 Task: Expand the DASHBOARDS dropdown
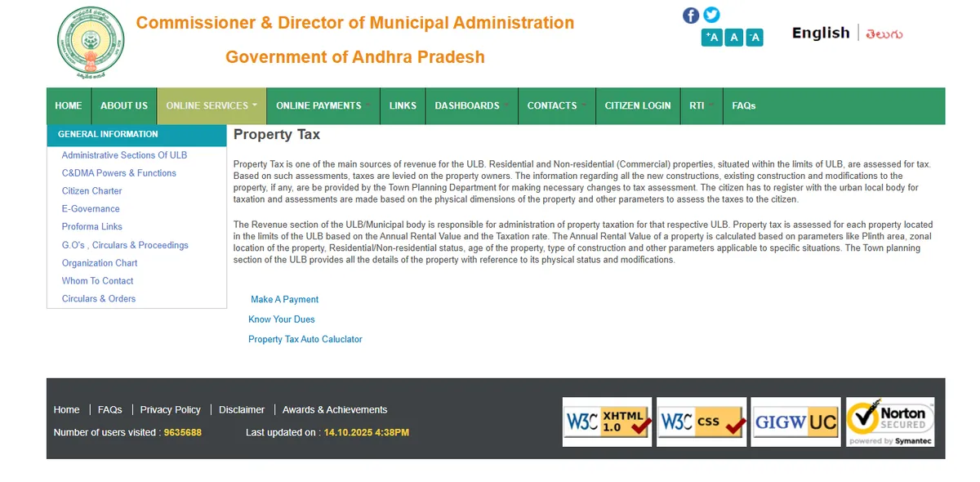467,105
